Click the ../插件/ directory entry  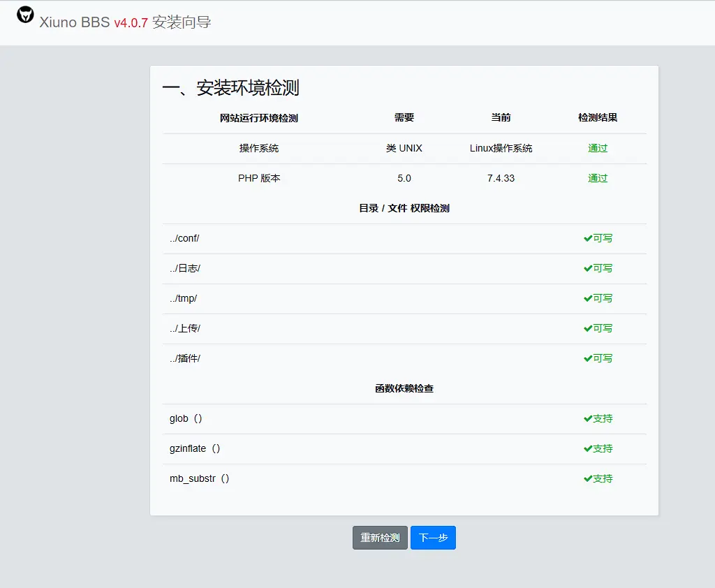coord(184,358)
